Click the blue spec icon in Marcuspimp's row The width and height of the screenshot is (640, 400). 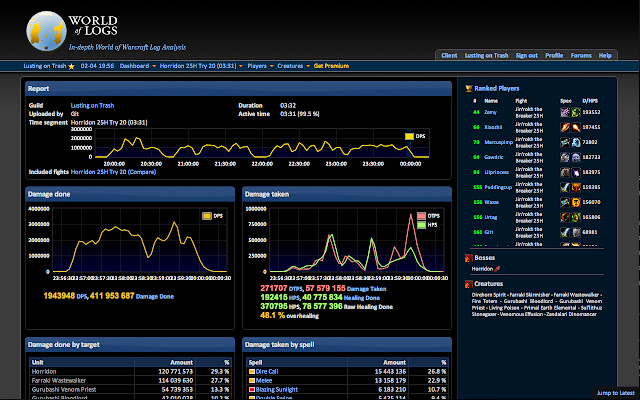tap(576, 142)
